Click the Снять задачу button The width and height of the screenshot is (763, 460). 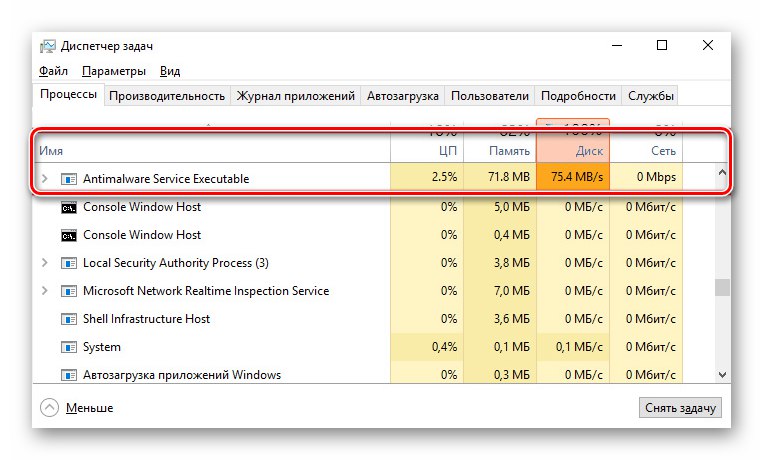(x=679, y=408)
